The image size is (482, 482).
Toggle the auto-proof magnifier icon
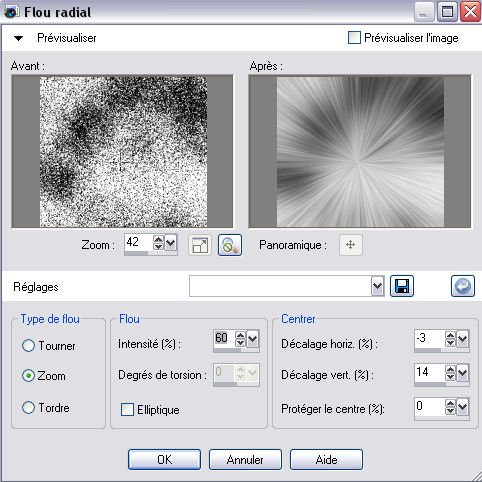[230, 245]
